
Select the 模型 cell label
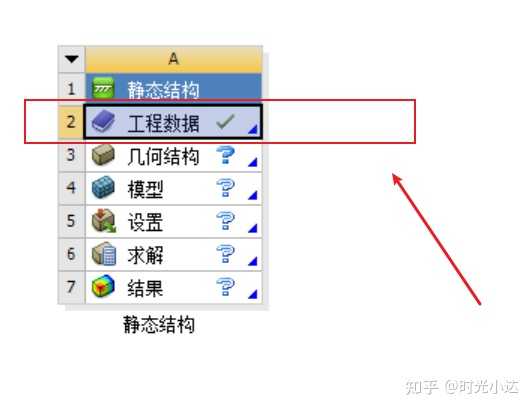coord(145,189)
